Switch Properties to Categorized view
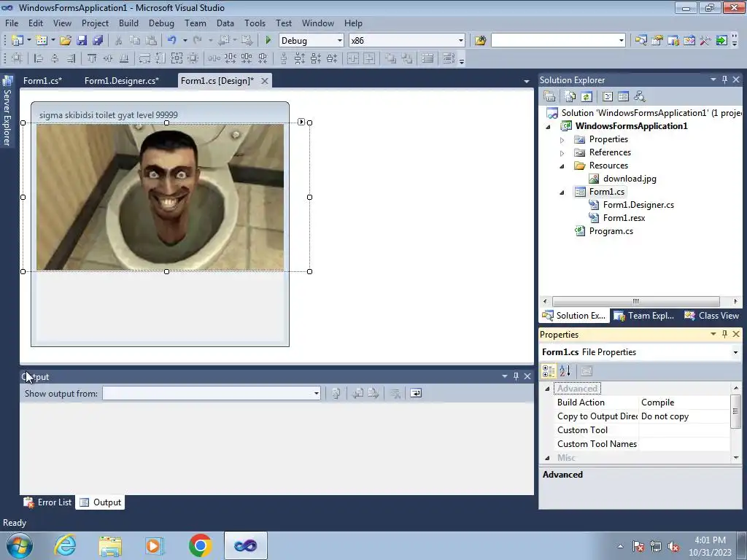The image size is (747, 560). [549, 371]
